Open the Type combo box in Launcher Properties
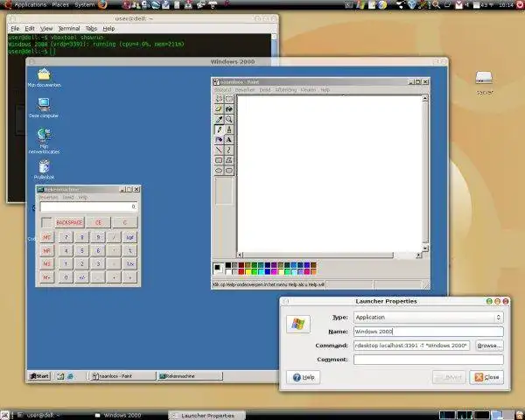Viewport: 525px width, 420px height. pos(429,317)
